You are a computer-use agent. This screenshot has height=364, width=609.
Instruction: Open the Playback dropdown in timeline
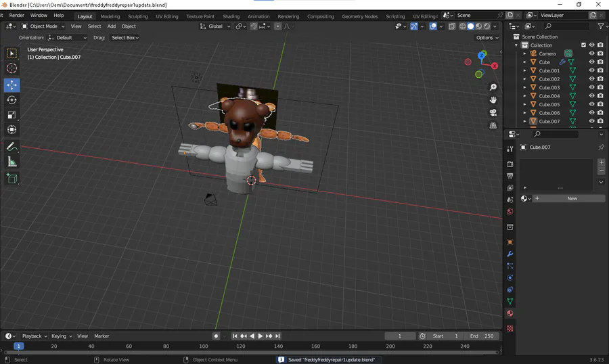35,336
